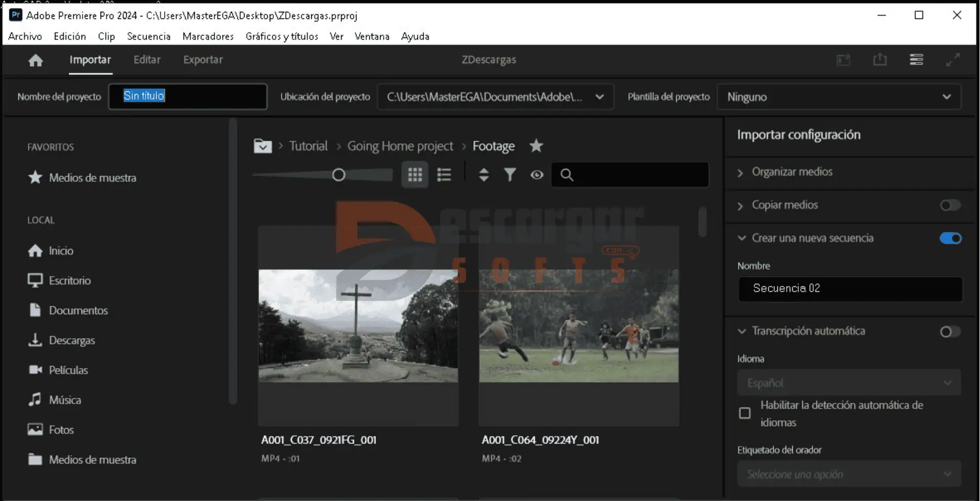Add Footage folder to favorites star
The image size is (980, 501).
coord(536,146)
